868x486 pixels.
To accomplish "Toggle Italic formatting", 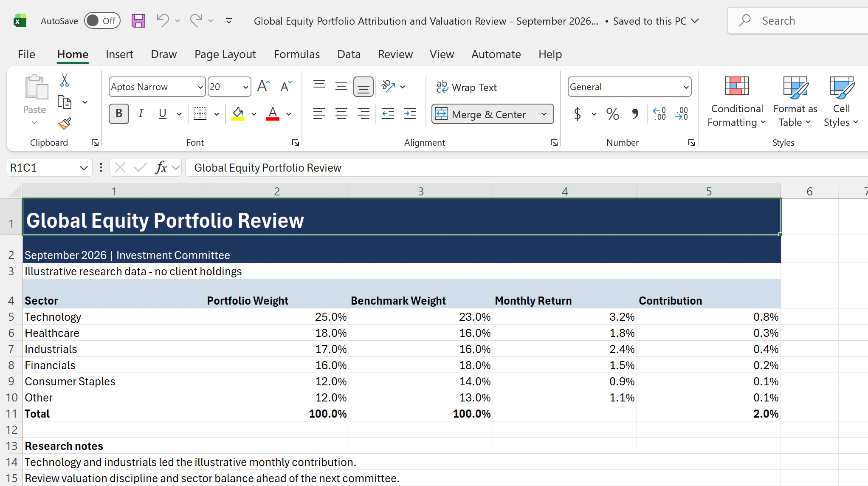I will tap(141, 113).
